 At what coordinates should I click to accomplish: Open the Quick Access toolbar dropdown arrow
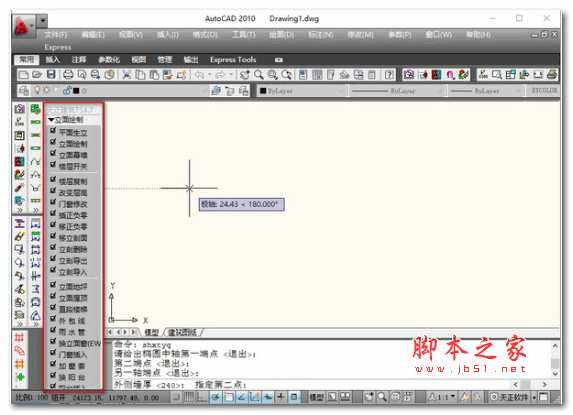point(43,20)
